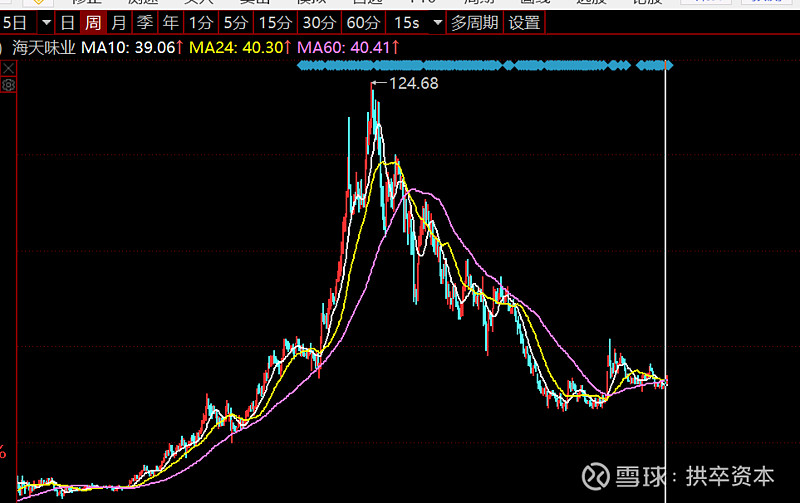
Task: Click the white vertical crosshair line
Action: [x=665, y=281]
